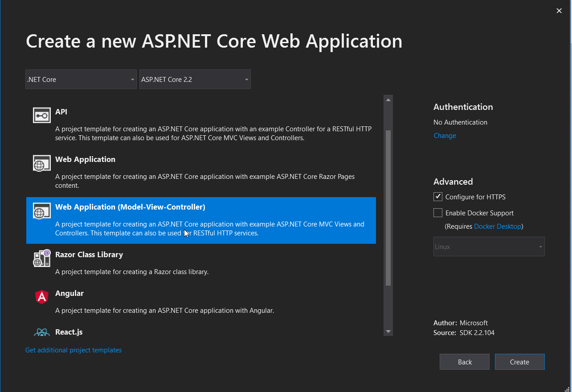Click the scroll down arrow in template list
572x392 pixels.
pyautogui.click(x=388, y=331)
